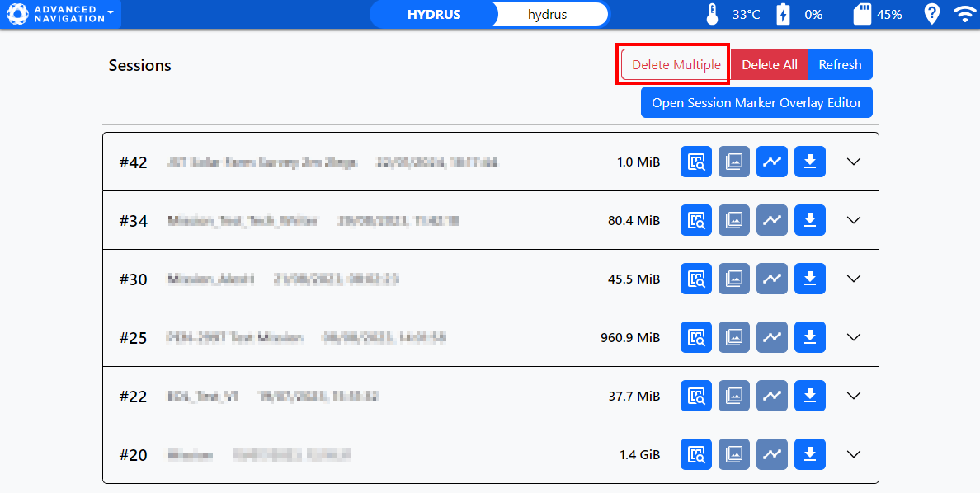Click the inspect icon for session #42
980x493 pixels.
696,162
